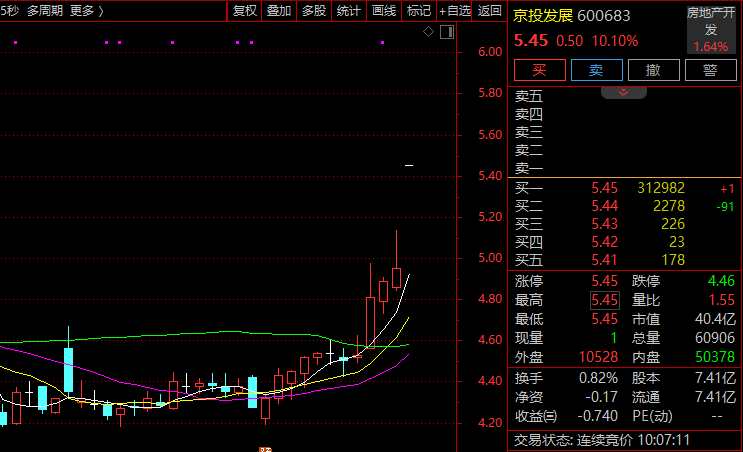The image size is (743, 452).
Task: Toggle the side panel layout icon
Action: (x=447, y=32)
